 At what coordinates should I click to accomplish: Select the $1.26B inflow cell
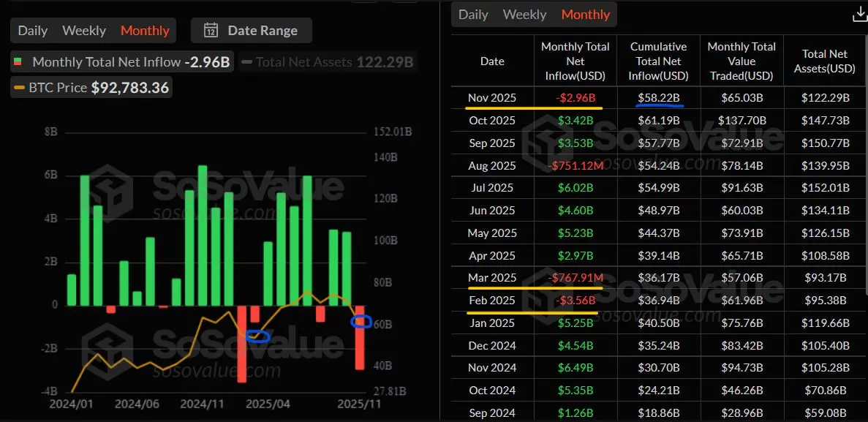click(575, 413)
